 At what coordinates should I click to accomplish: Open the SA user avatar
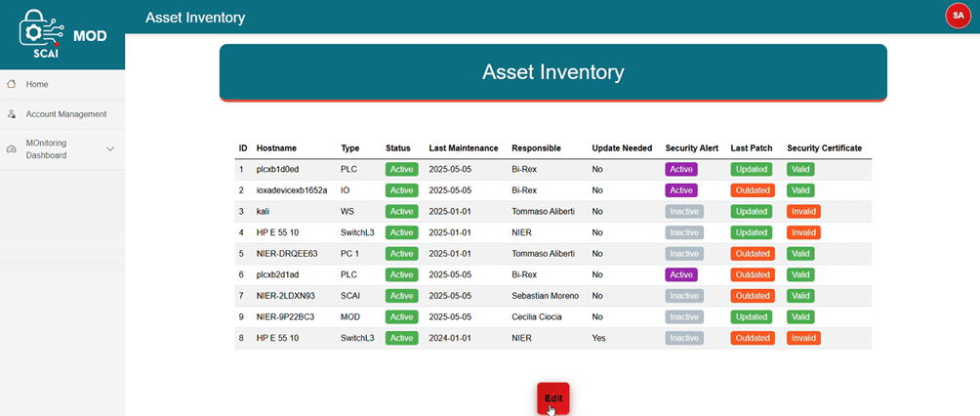pyautogui.click(x=958, y=16)
